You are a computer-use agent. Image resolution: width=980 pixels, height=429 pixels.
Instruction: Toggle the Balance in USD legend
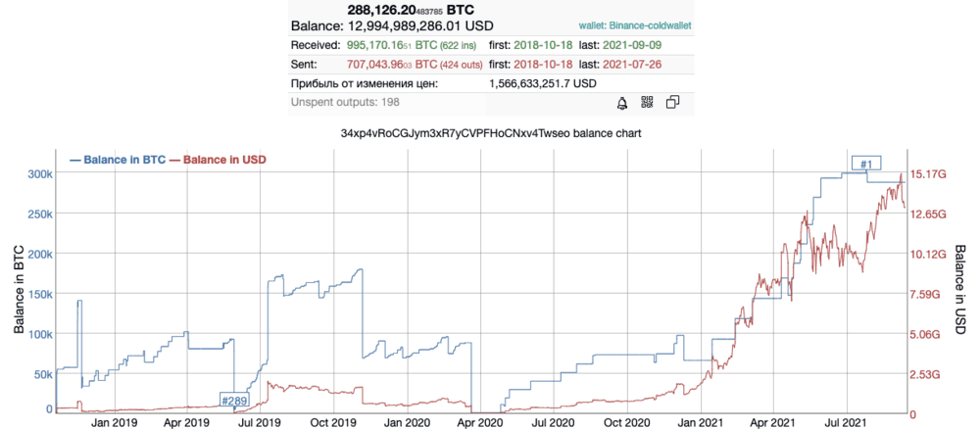pos(219,160)
